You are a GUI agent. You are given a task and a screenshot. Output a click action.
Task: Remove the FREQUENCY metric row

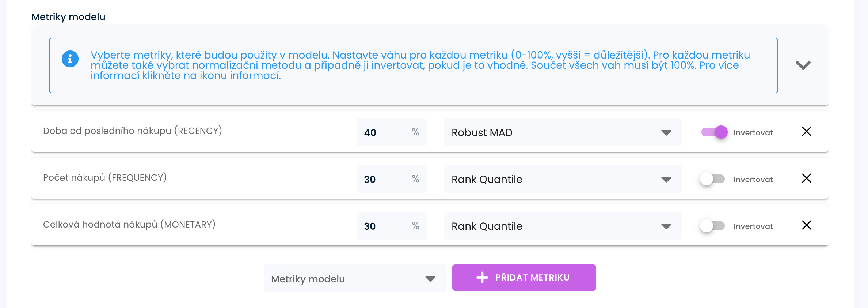[806, 179]
